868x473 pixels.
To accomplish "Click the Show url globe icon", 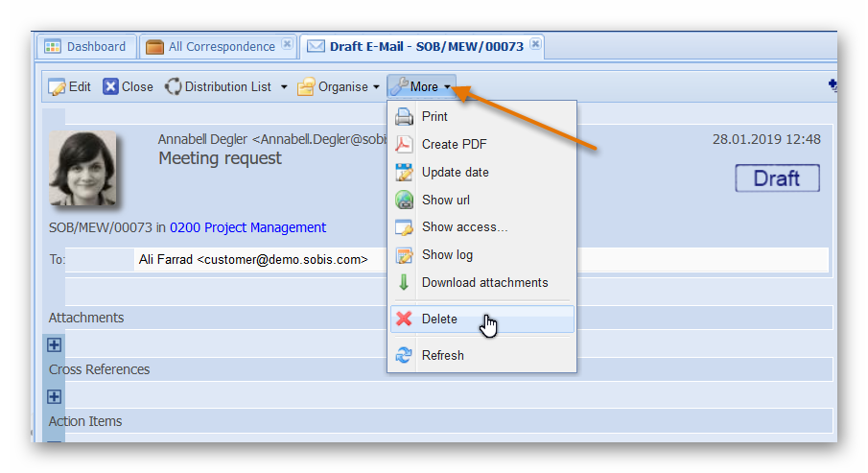I will pos(405,201).
